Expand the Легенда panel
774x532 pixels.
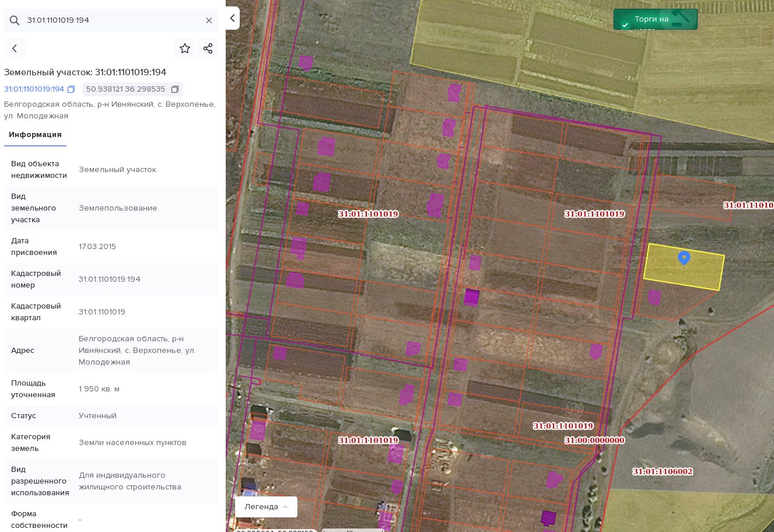(266, 507)
